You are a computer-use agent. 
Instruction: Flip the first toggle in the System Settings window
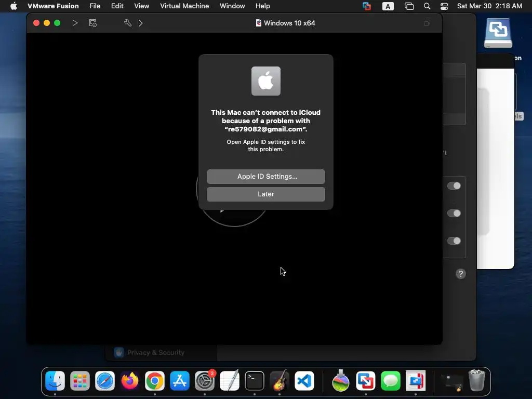[454, 186]
